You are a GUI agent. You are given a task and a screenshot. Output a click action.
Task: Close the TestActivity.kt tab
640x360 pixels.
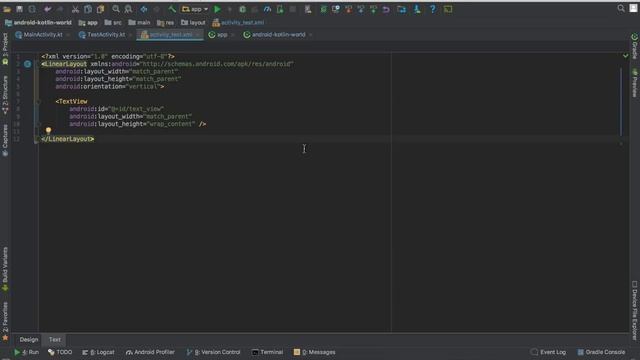131,35
